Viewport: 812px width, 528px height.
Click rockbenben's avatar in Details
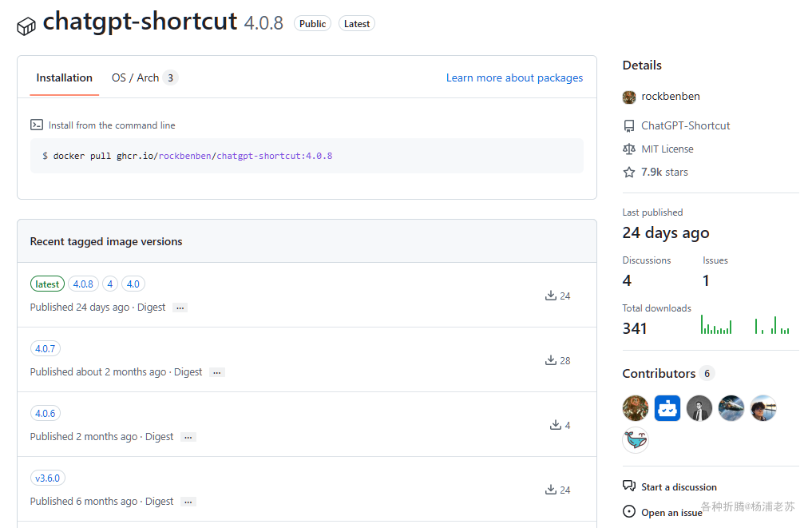628,97
